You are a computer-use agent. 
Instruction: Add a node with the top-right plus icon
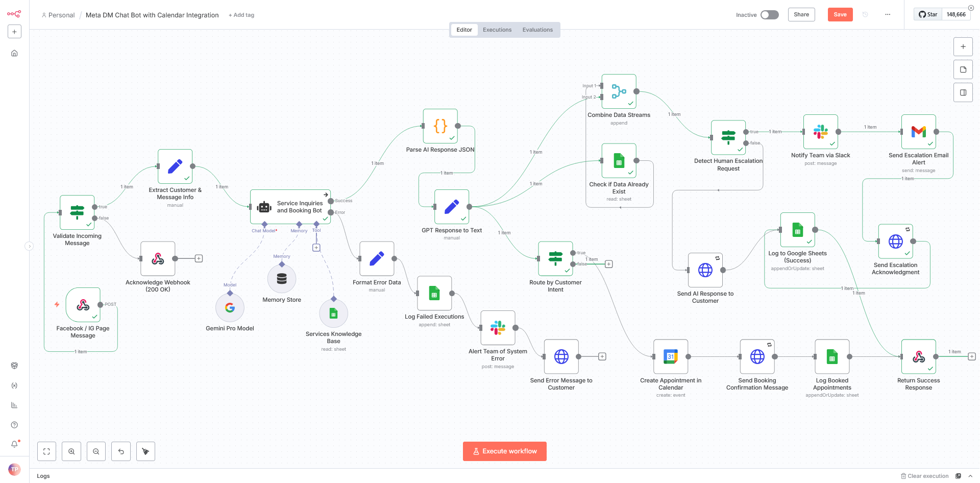pyautogui.click(x=963, y=46)
